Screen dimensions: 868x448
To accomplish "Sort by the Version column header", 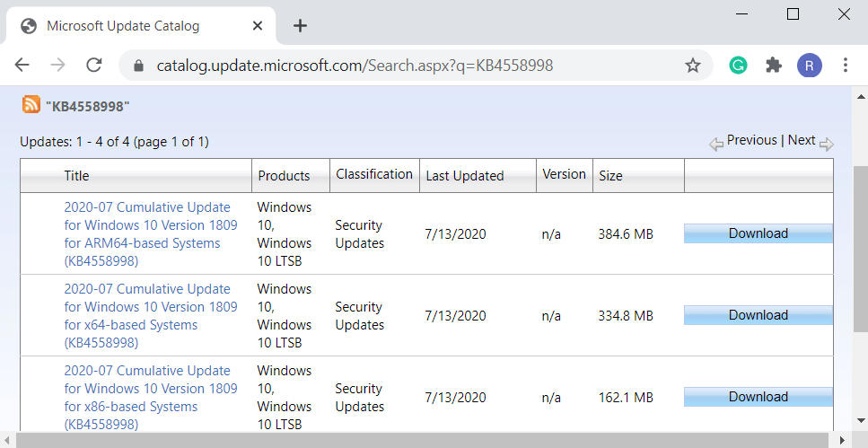I will click(564, 174).
